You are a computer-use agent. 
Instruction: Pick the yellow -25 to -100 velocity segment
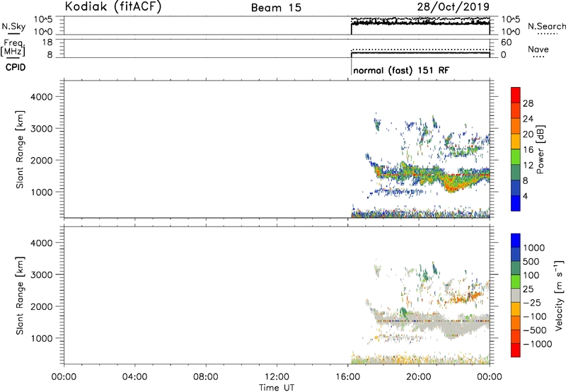(516, 309)
